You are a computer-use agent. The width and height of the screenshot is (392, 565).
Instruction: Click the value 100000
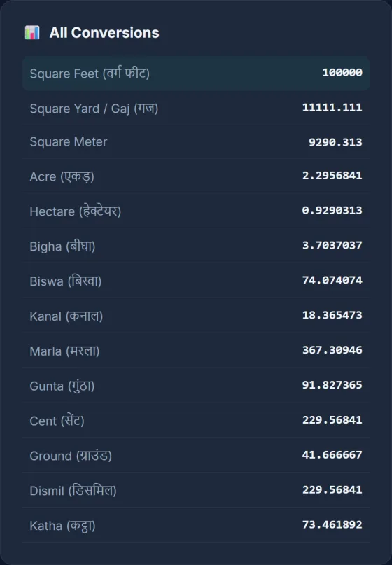click(x=342, y=72)
